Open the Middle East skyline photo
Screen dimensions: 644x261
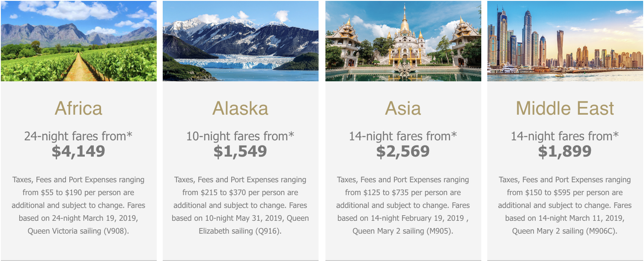click(565, 41)
